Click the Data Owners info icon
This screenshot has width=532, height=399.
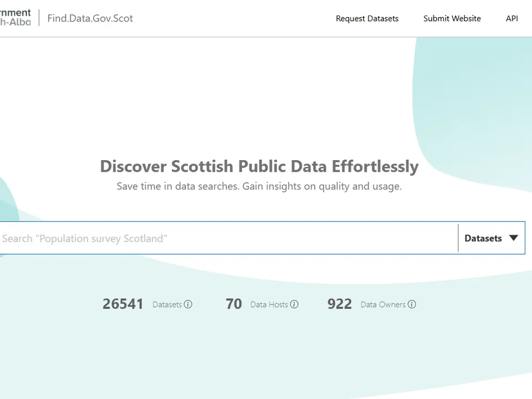412,304
